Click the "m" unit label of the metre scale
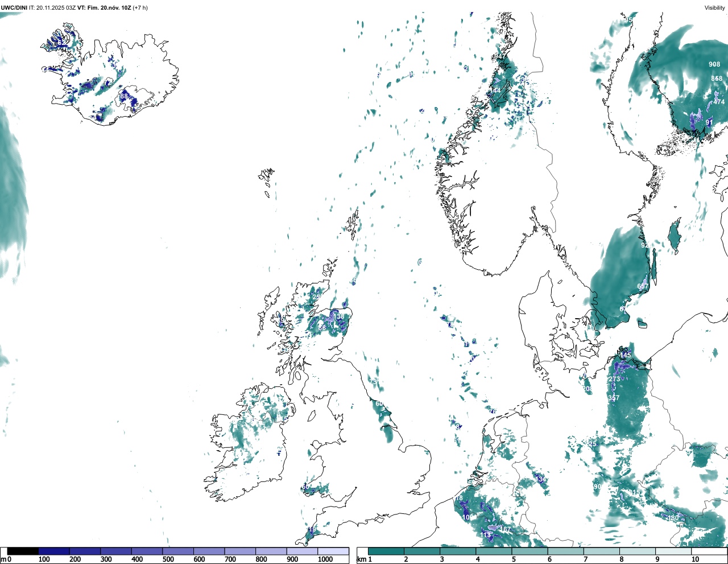728x564 pixels. coord(3,559)
